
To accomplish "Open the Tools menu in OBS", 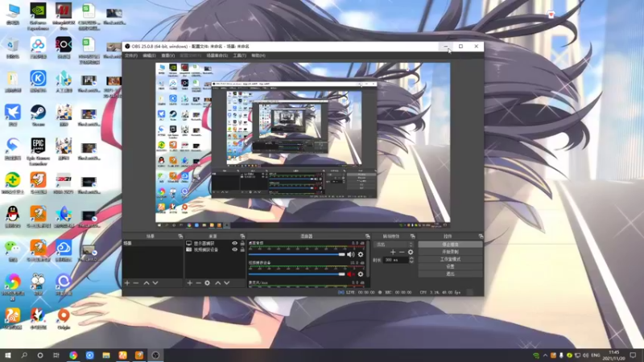I will (239, 56).
